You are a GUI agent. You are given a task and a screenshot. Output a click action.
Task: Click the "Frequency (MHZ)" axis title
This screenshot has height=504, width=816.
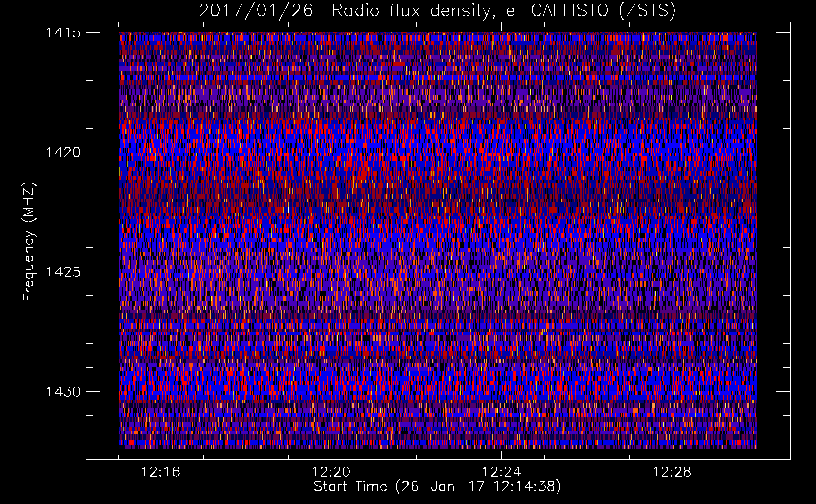coord(29,242)
